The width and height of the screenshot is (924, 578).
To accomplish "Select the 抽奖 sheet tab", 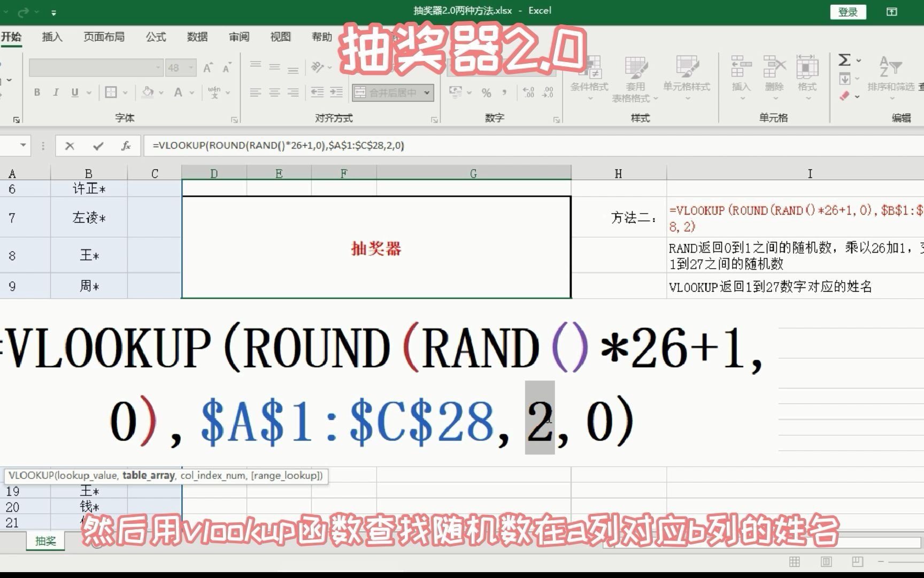I will [x=45, y=541].
